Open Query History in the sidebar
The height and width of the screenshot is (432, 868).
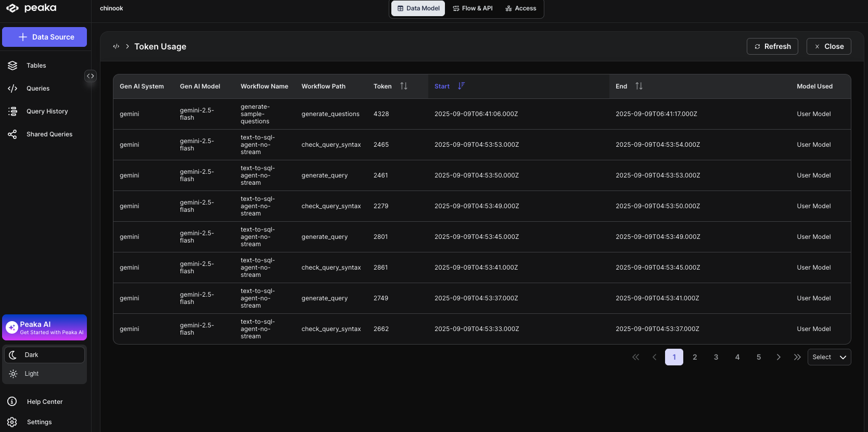click(x=47, y=111)
